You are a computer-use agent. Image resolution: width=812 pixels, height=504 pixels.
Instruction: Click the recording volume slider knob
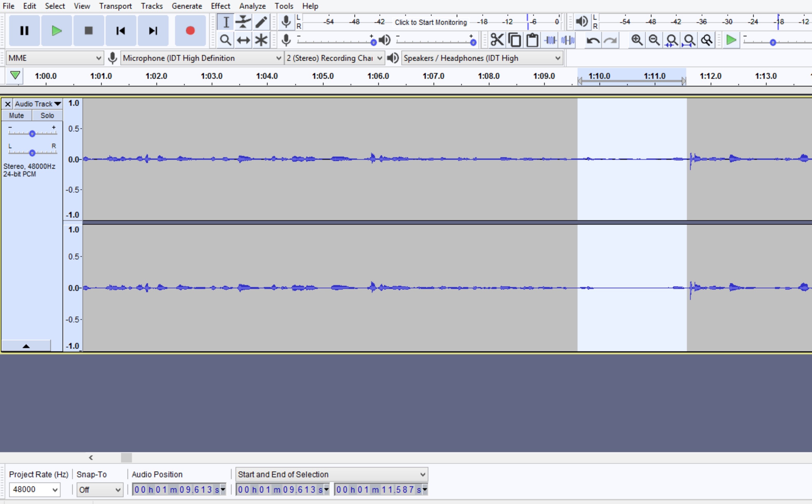(374, 42)
